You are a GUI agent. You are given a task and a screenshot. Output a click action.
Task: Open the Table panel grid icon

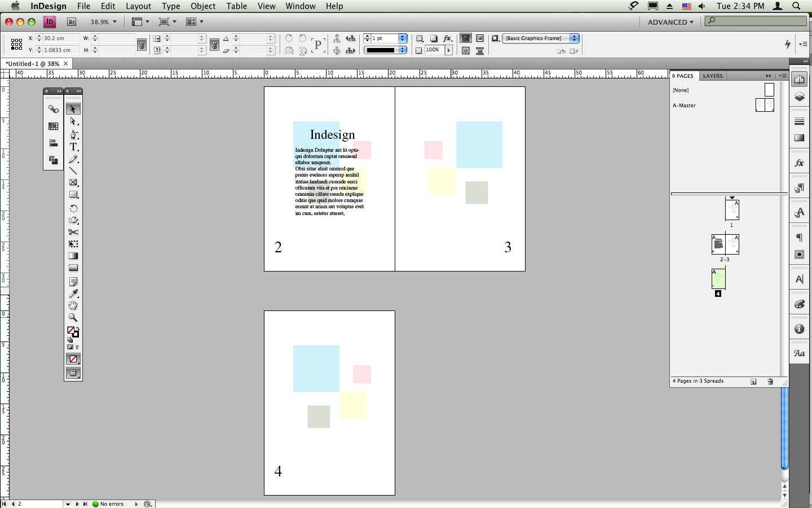click(54, 126)
